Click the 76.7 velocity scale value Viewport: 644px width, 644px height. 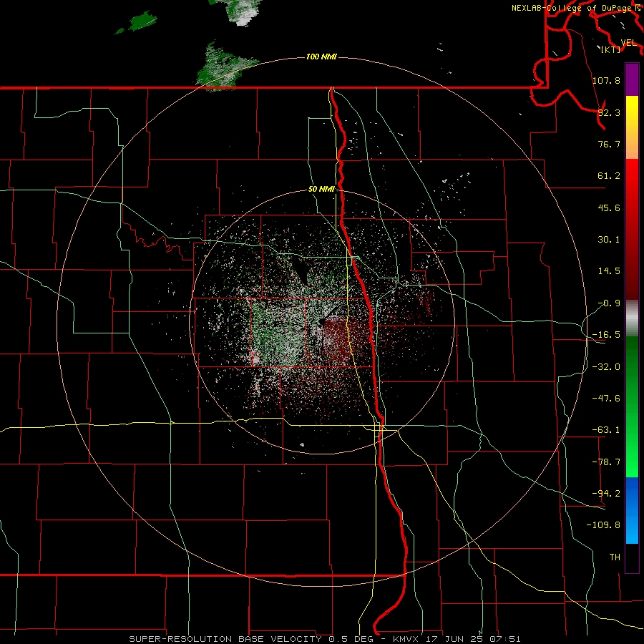coord(609,144)
